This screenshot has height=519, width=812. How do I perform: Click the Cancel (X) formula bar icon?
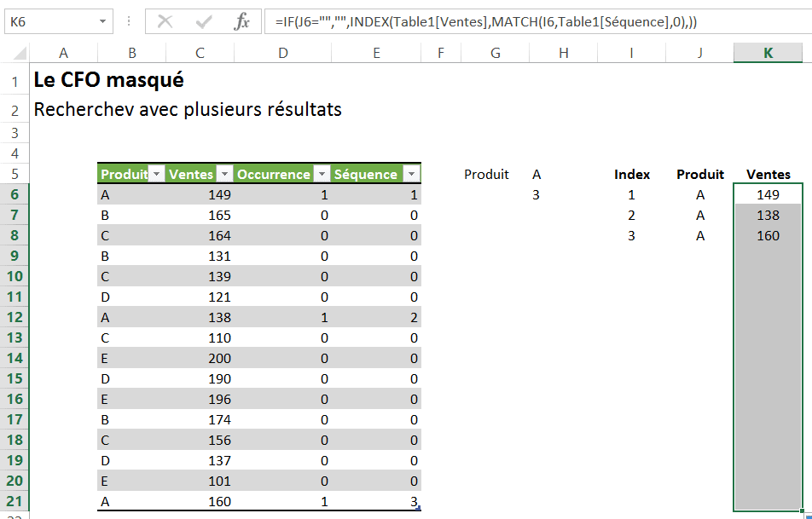pyautogui.click(x=165, y=22)
